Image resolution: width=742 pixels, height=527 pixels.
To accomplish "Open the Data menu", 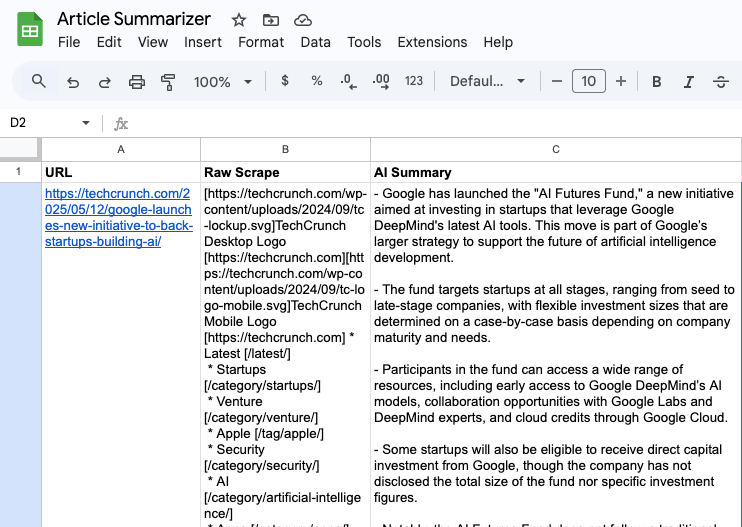I will click(x=316, y=42).
